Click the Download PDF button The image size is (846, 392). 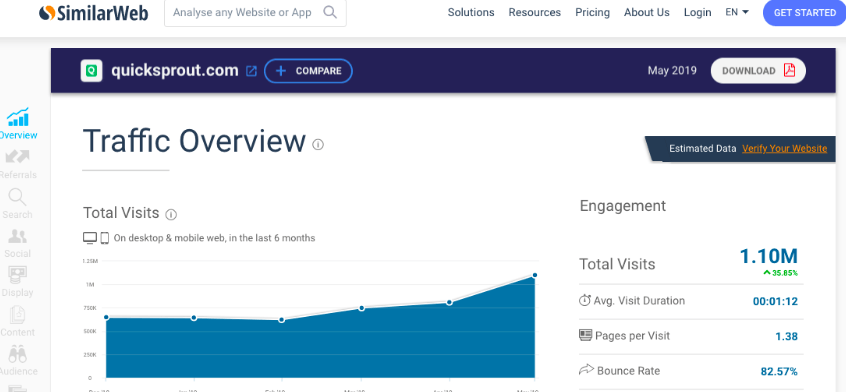coord(758,71)
